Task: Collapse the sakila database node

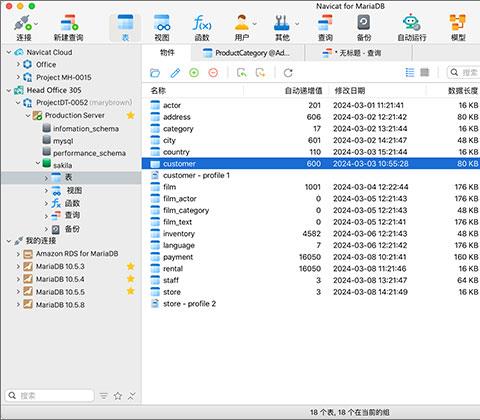Action: point(38,163)
